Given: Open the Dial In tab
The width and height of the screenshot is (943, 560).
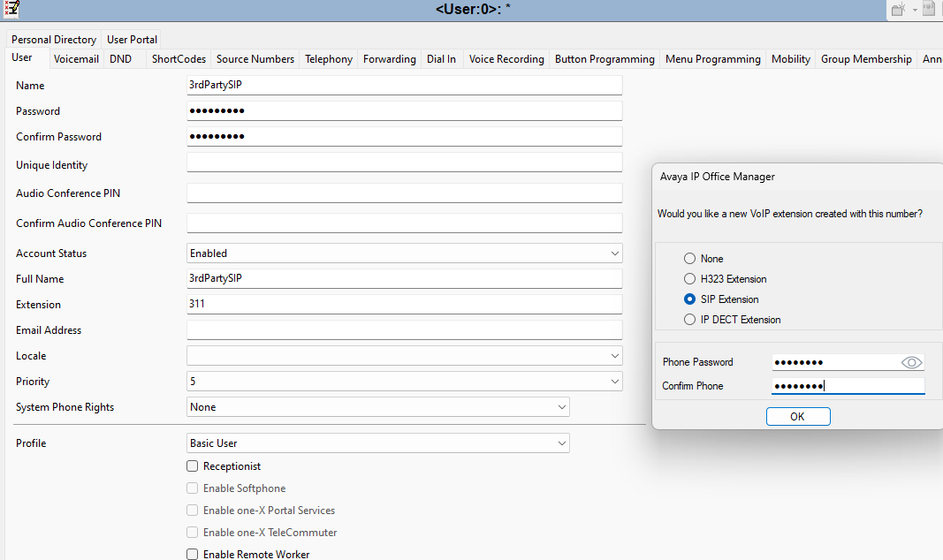Looking at the screenshot, I should click(441, 59).
